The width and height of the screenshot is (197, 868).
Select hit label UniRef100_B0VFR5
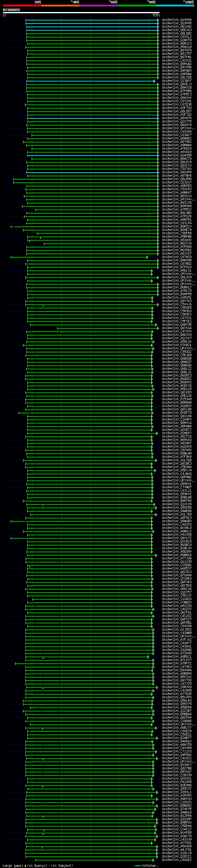(x=177, y=833)
